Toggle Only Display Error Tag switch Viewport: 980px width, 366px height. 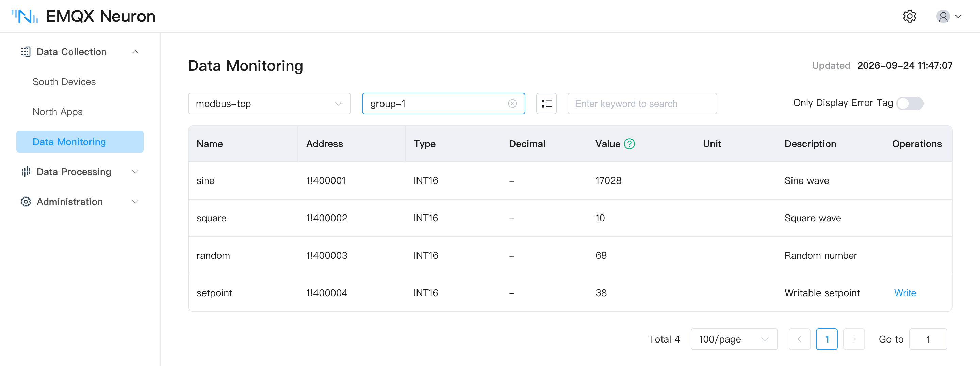coord(910,104)
